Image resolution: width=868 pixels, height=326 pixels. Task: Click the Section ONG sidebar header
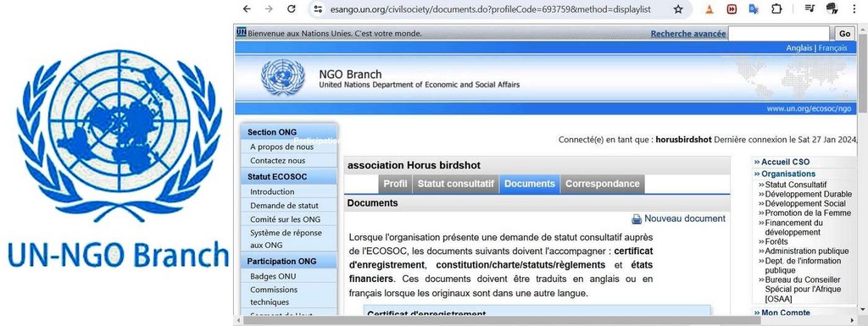(x=289, y=132)
